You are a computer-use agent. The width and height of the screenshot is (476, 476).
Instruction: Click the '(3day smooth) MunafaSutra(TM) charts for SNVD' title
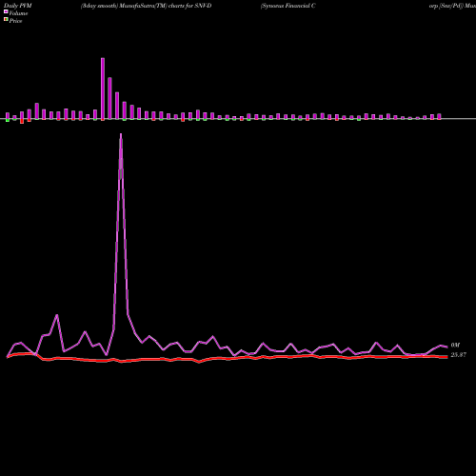point(146,6)
